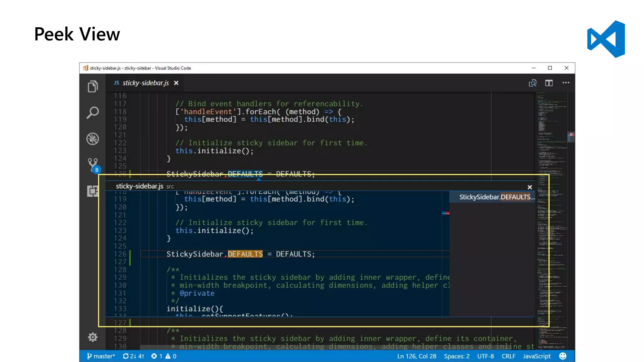Click the feedback smiley in the status bar
Screen dimensions: 644x362
pyautogui.click(x=563, y=356)
